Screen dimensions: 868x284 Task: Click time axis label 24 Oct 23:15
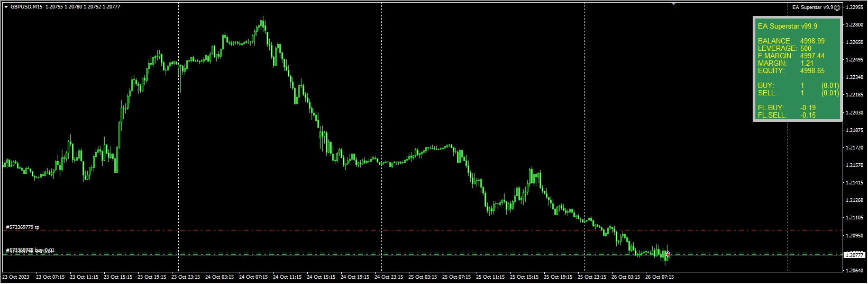(x=389, y=277)
